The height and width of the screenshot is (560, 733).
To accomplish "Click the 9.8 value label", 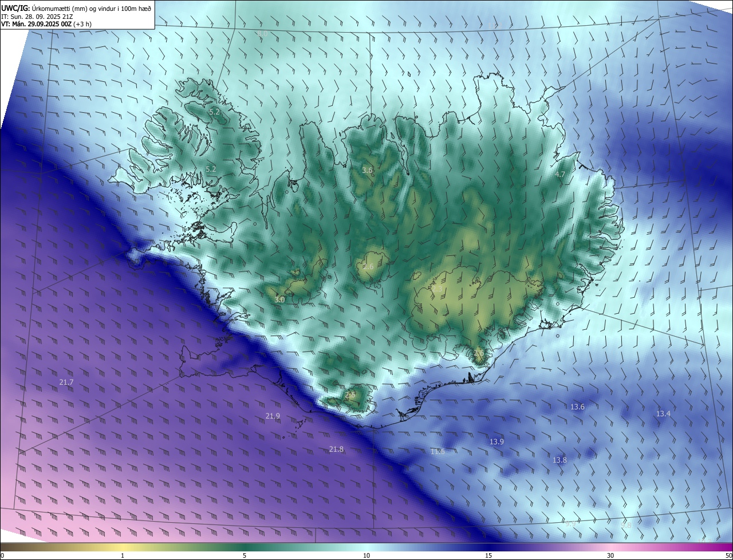I will coord(626,525).
